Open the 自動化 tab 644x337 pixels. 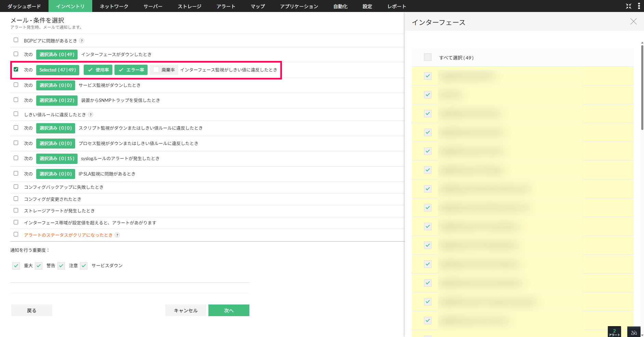(341, 6)
